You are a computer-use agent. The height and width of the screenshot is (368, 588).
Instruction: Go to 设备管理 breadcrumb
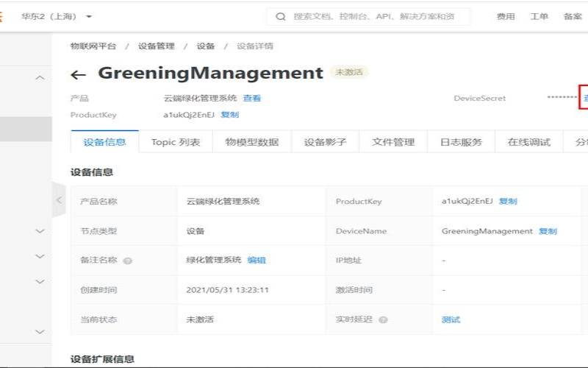[x=156, y=46]
